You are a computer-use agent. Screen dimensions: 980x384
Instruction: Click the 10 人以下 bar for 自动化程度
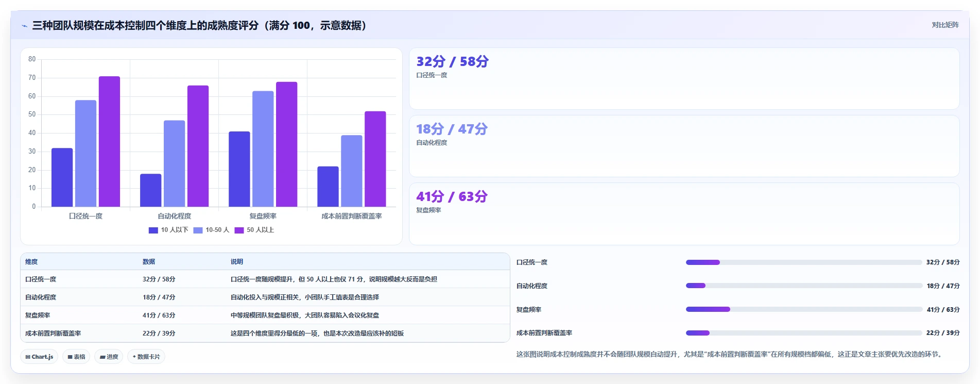pos(150,190)
